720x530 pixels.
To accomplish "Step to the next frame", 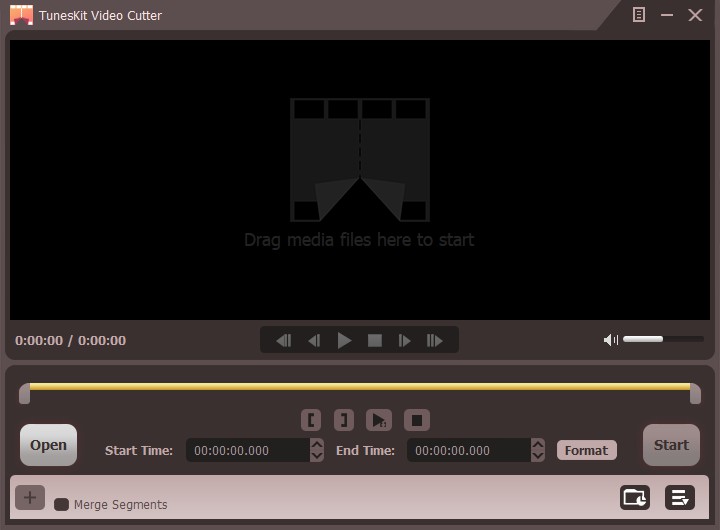I will (404, 341).
